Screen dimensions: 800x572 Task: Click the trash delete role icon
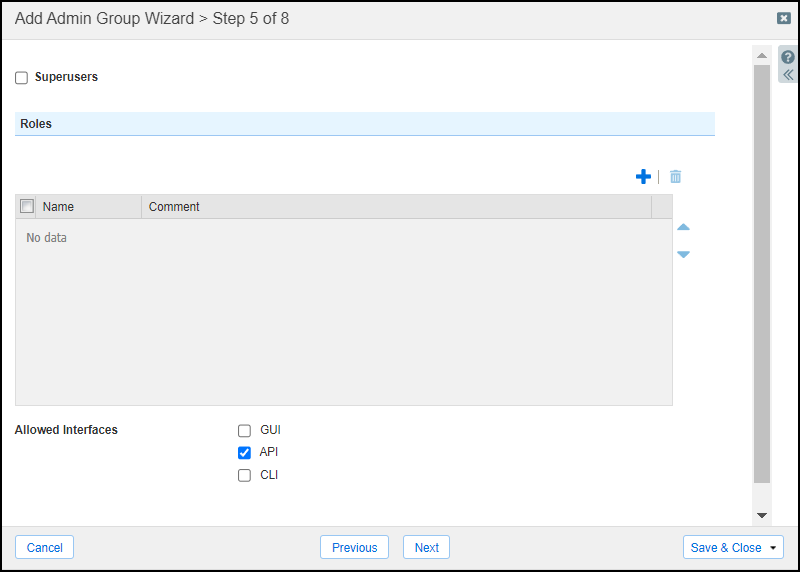675,177
